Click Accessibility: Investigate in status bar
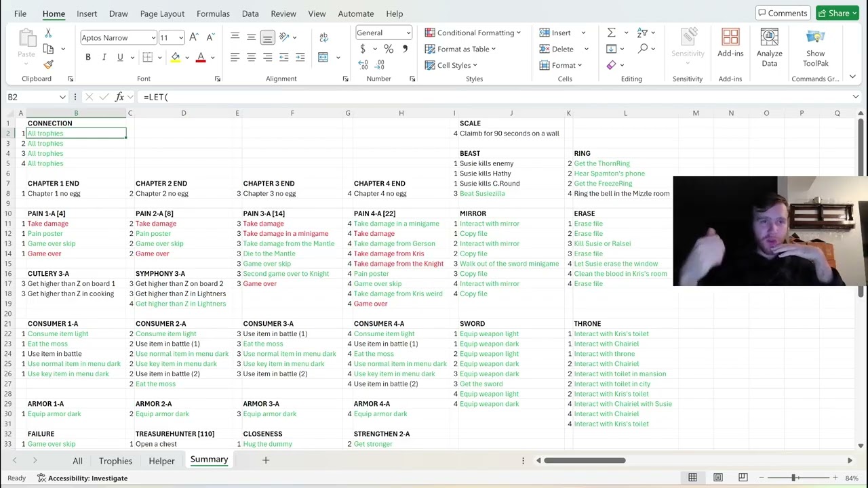The height and width of the screenshot is (488, 868). pos(82,479)
